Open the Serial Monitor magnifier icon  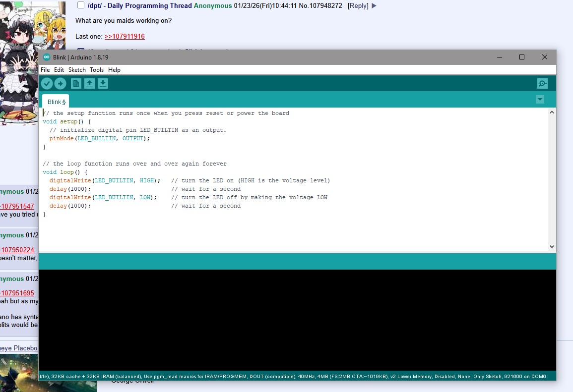click(x=542, y=84)
